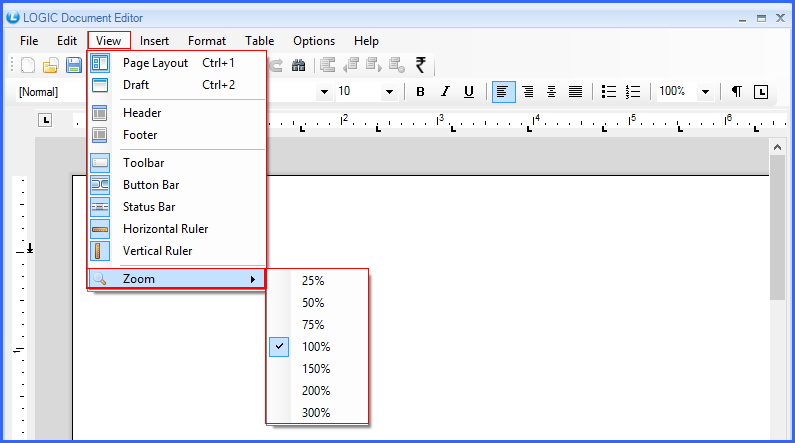Viewport: 795px width, 443px height.
Task: Toggle the Button Bar option
Action: tap(177, 184)
